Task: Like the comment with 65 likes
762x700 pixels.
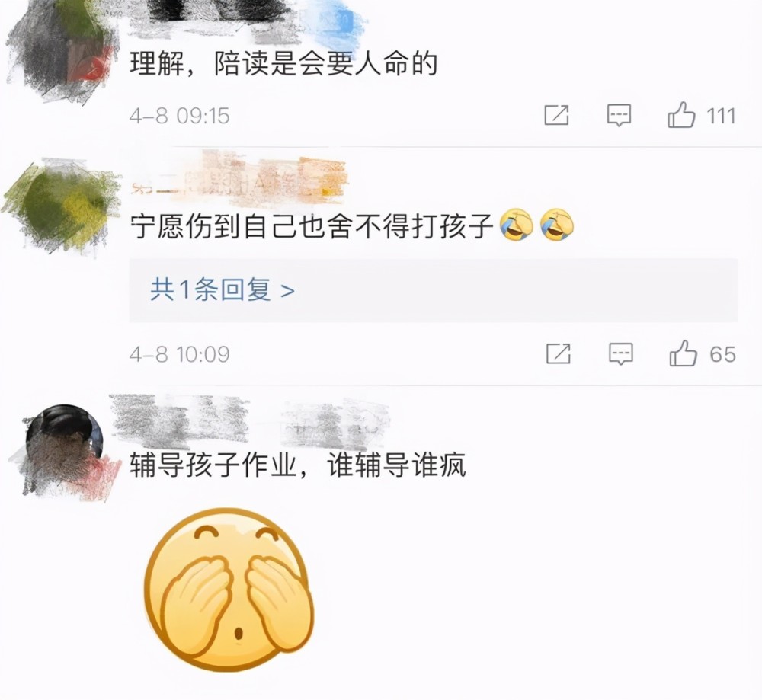Action: (684, 353)
